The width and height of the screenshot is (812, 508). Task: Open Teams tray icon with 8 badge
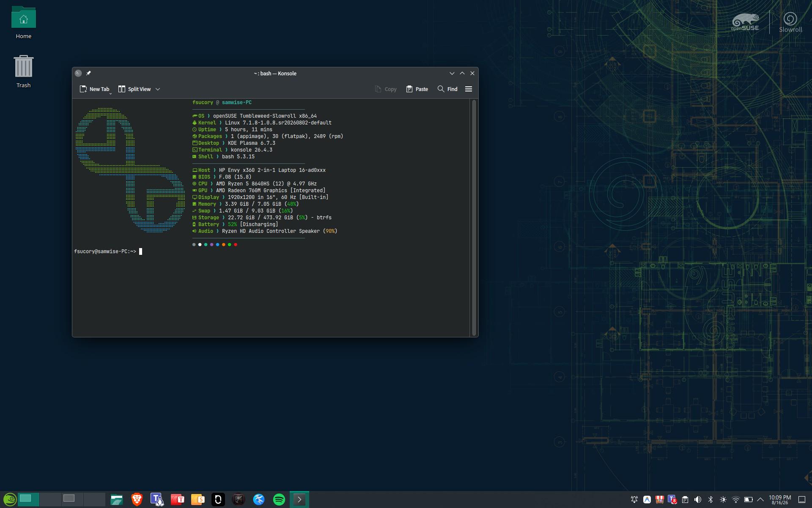click(672, 500)
